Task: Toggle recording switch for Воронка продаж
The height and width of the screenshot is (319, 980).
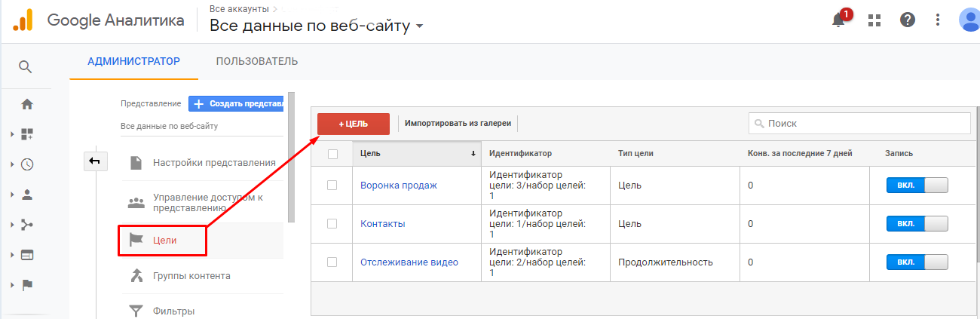Action: click(x=917, y=186)
